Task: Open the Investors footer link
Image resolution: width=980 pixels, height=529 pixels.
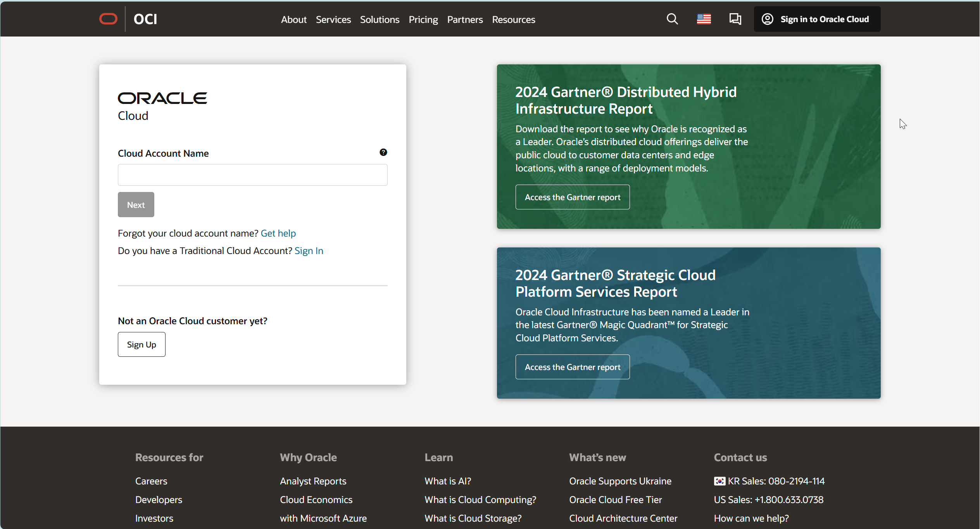Action: (154, 518)
